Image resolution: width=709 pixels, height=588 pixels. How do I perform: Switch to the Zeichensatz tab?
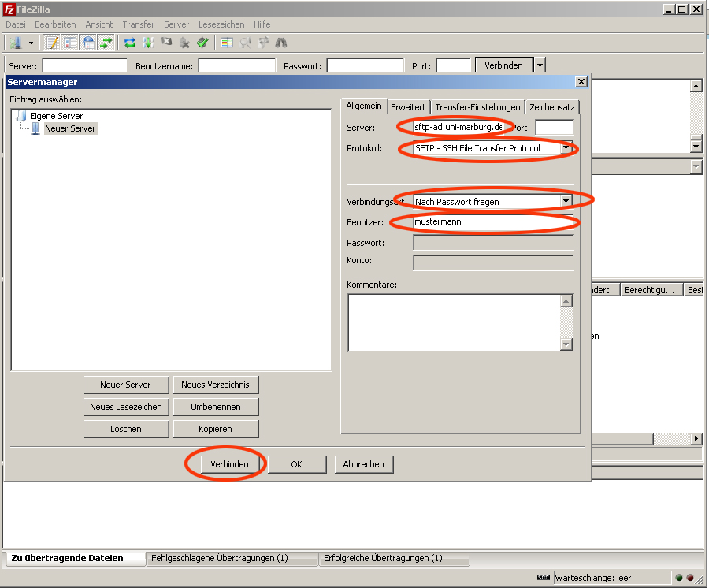pyautogui.click(x=552, y=107)
